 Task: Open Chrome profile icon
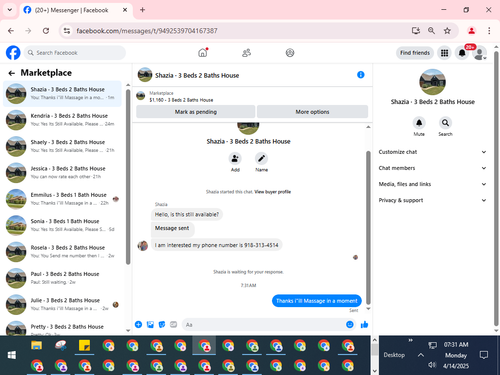click(471, 31)
